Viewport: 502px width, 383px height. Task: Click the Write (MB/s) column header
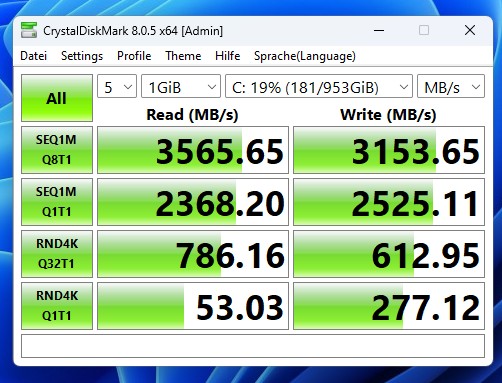click(x=388, y=115)
